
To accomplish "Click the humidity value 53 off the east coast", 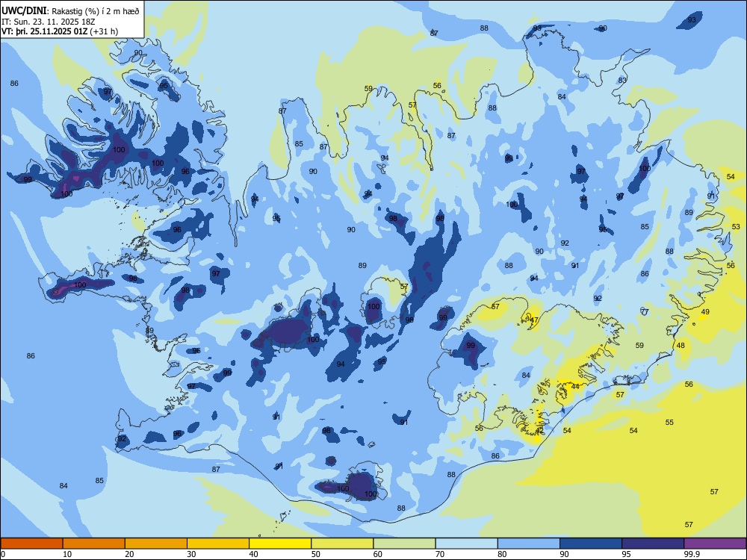I will (x=736, y=227).
